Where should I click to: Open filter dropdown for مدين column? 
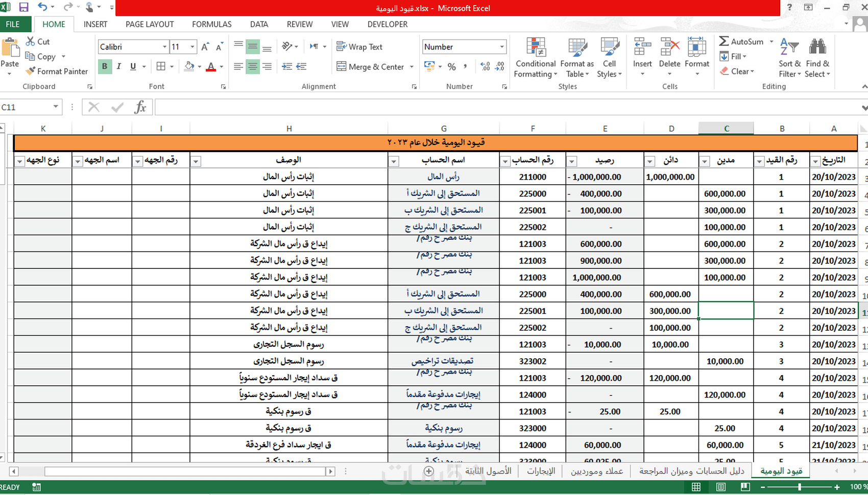705,161
